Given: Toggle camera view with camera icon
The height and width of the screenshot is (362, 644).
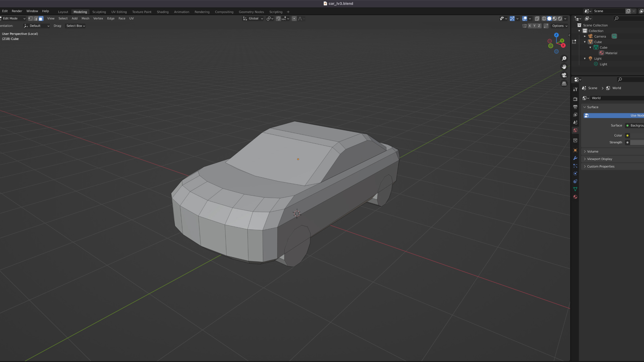Looking at the screenshot, I should [x=564, y=75].
